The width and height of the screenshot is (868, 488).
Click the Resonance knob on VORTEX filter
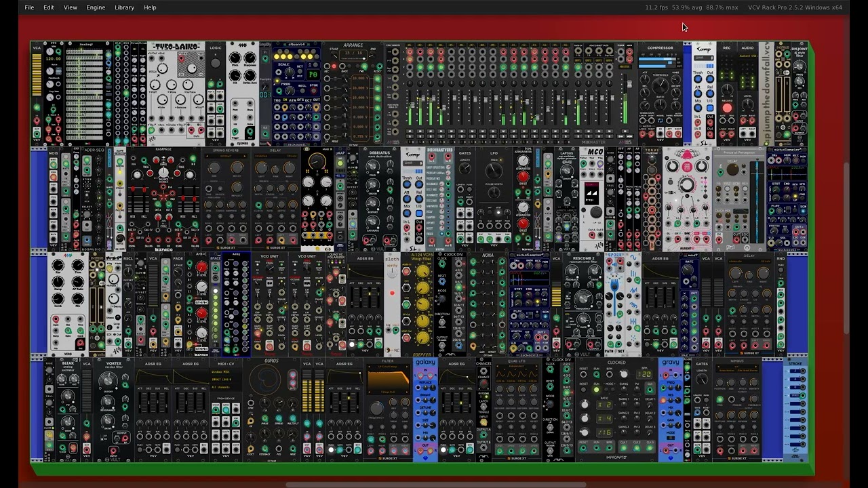(108, 401)
